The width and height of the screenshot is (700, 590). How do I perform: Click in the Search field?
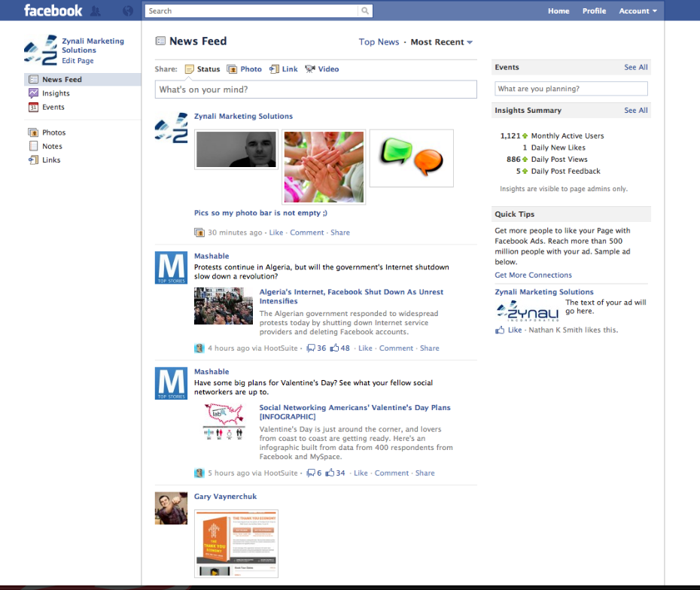click(252, 11)
